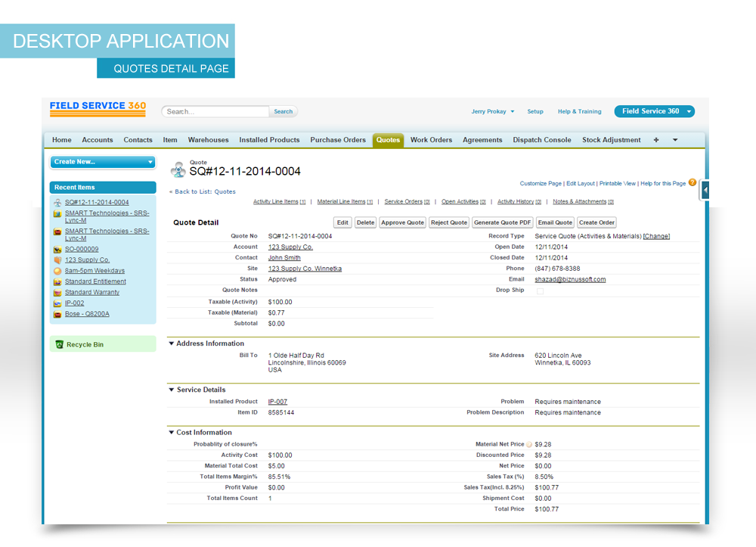Screen dimensions: 756x547
Task: Click icon beside Standard Warranty recent item
Action: [57, 293]
